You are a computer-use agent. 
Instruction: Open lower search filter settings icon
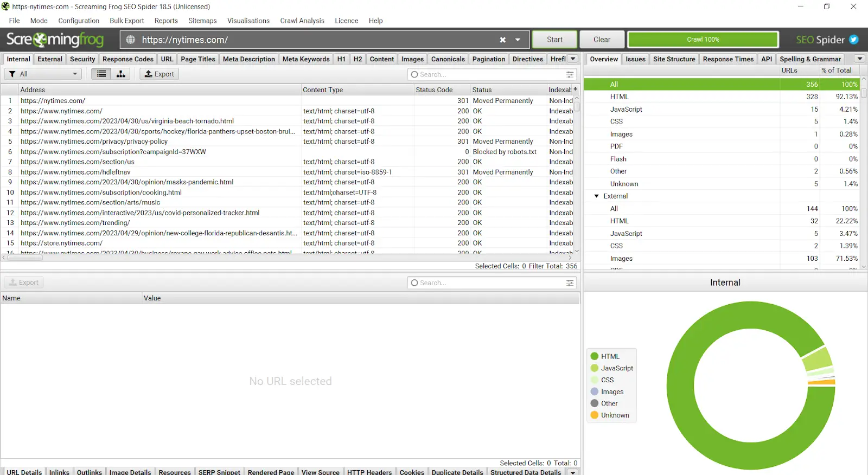click(570, 283)
